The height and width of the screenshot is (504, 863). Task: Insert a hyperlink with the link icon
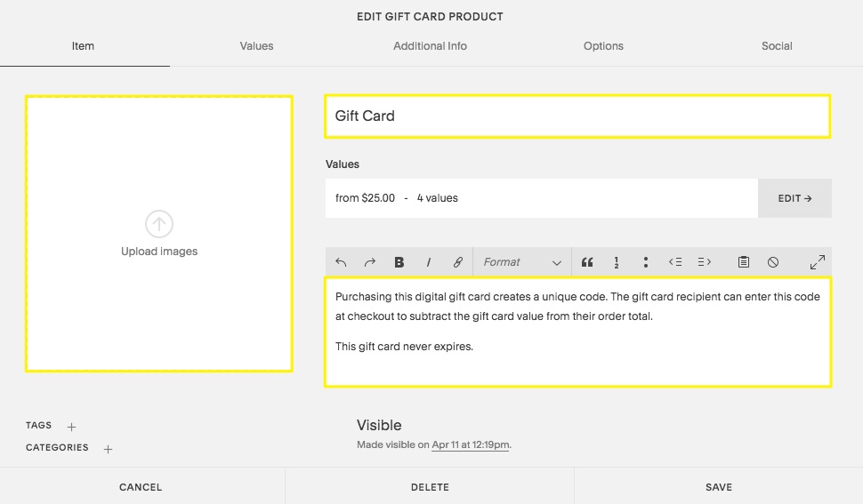click(458, 262)
